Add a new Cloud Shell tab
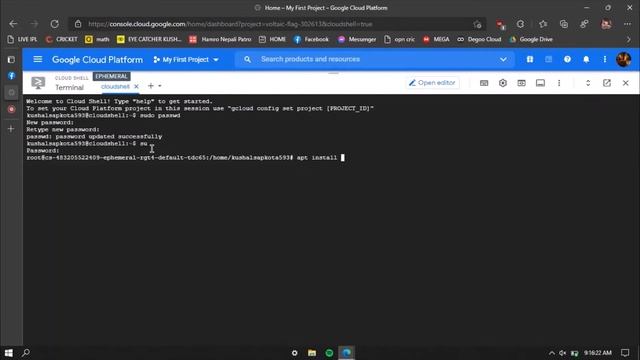640x360 pixels. coord(151,86)
